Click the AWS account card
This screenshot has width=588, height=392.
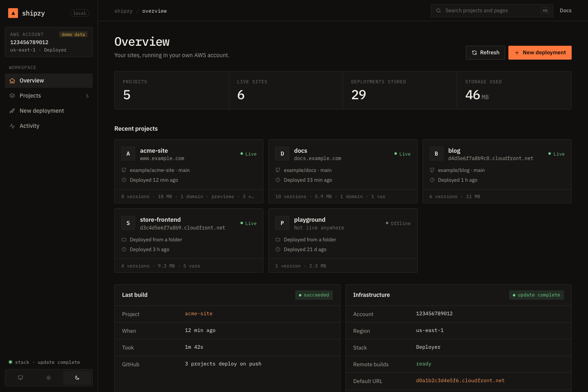[x=49, y=42]
